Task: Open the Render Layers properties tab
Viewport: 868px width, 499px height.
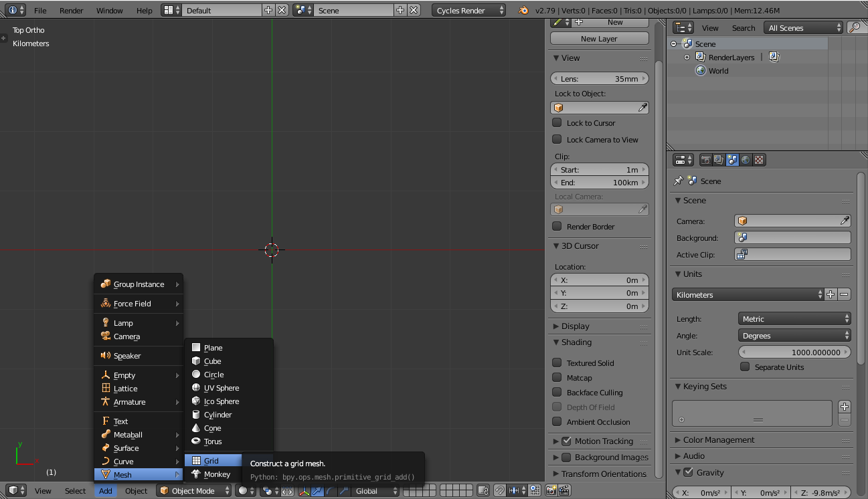Action: coord(719,160)
